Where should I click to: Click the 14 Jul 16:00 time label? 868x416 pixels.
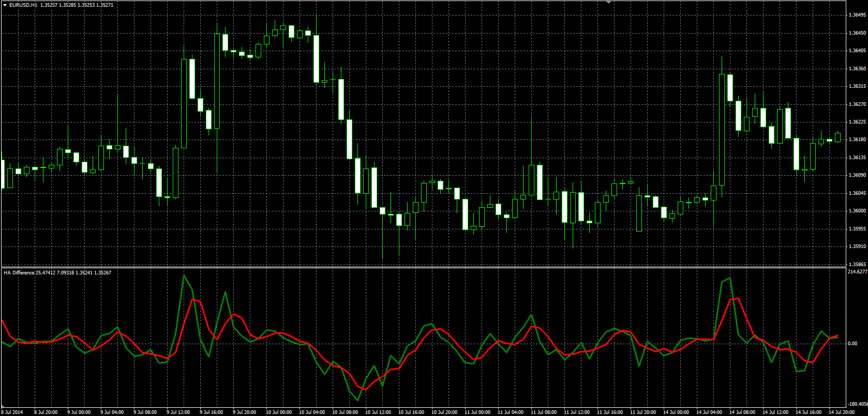click(x=809, y=412)
